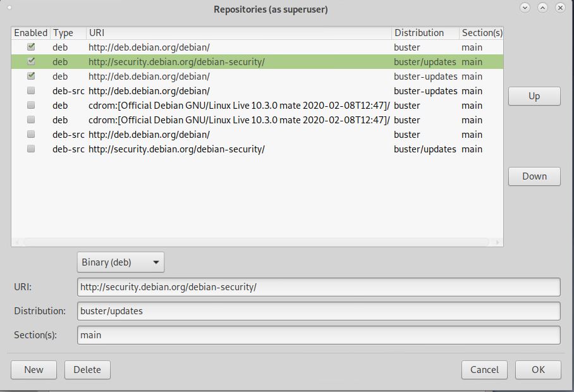Move selected repository down the list
Viewport: 574px width, 392px height.
click(534, 176)
